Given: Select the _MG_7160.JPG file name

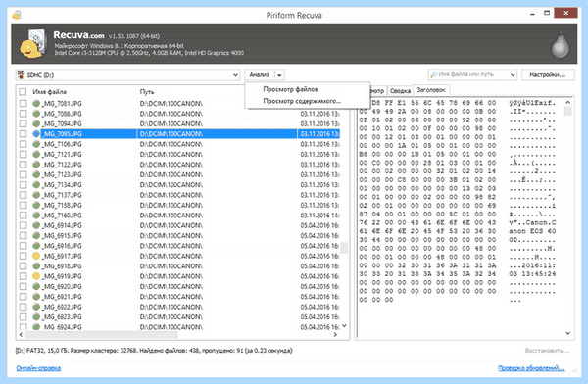Looking at the screenshot, I should click(62, 215).
